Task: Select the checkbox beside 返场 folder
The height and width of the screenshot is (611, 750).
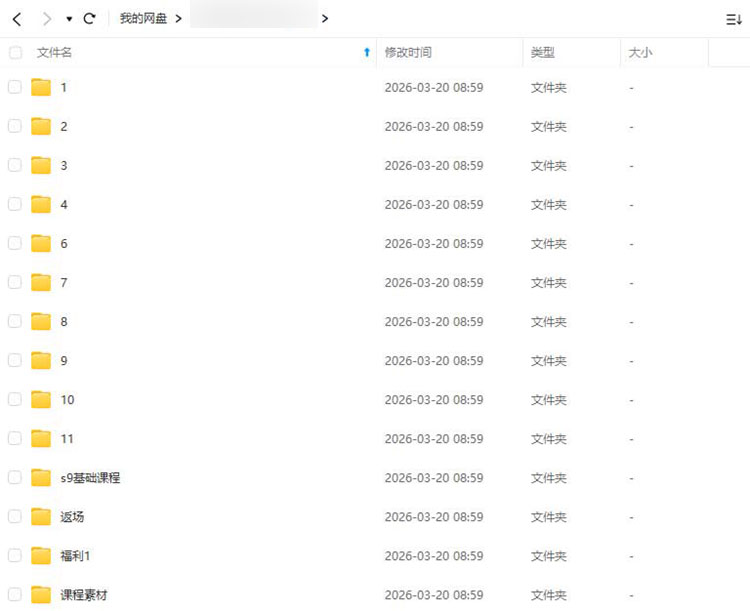Action: tap(15, 517)
